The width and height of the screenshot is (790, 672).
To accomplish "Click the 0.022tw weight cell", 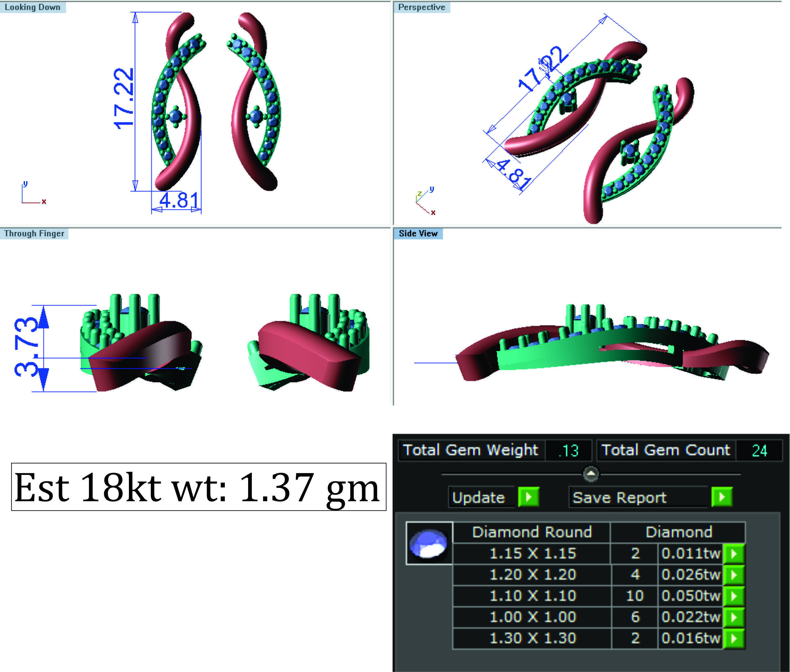I will pos(691,617).
